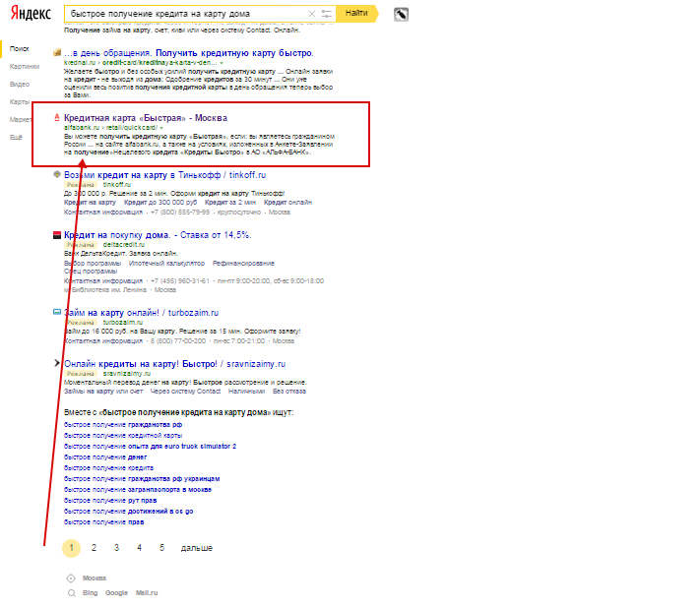The width and height of the screenshot is (700, 608).
Task: Click the Tinkoff favicon icon
Action: pos(57,174)
